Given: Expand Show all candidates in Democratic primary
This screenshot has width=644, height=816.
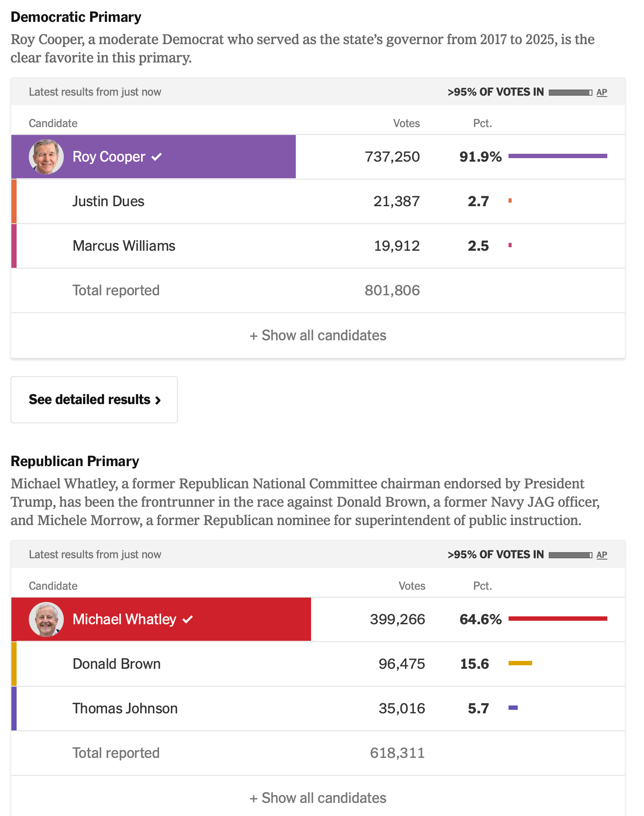Looking at the screenshot, I should point(318,335).
